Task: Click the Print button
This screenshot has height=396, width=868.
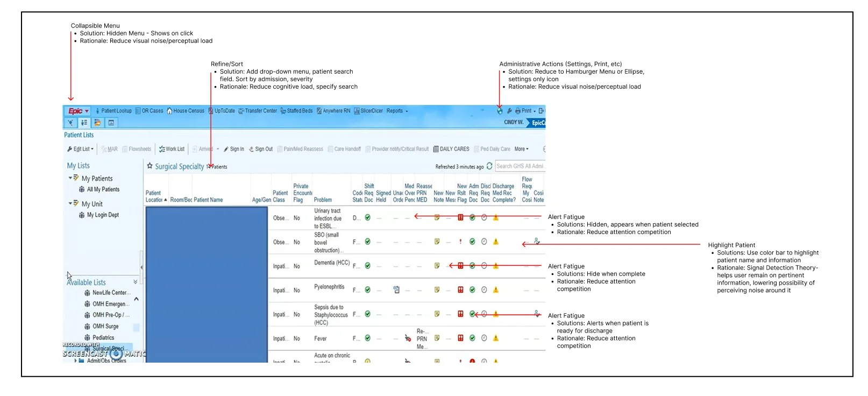Action: coord(523,111)
